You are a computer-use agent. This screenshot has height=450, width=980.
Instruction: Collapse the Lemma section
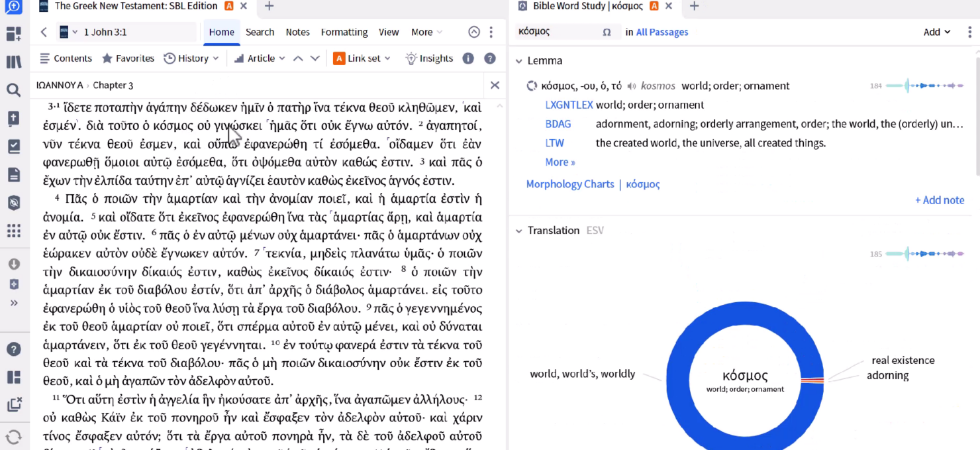click(x=519, y=60)
